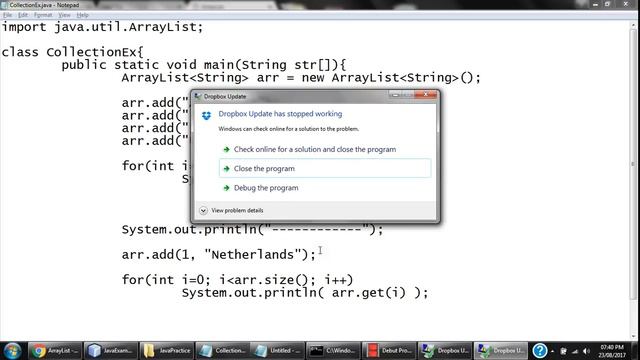Click the taskbar clock showing 07:40 PM
Image resolution: width=640 pixels, height=360 pixels.
612,351
